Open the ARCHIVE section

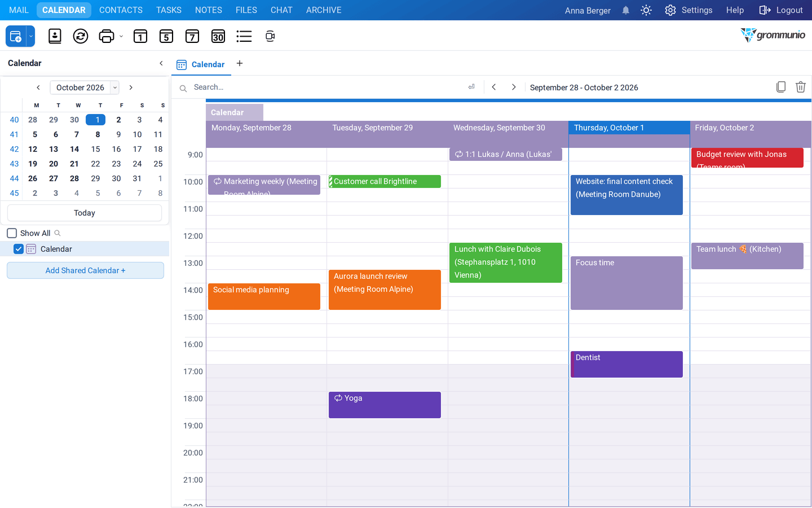coord(324,10)
